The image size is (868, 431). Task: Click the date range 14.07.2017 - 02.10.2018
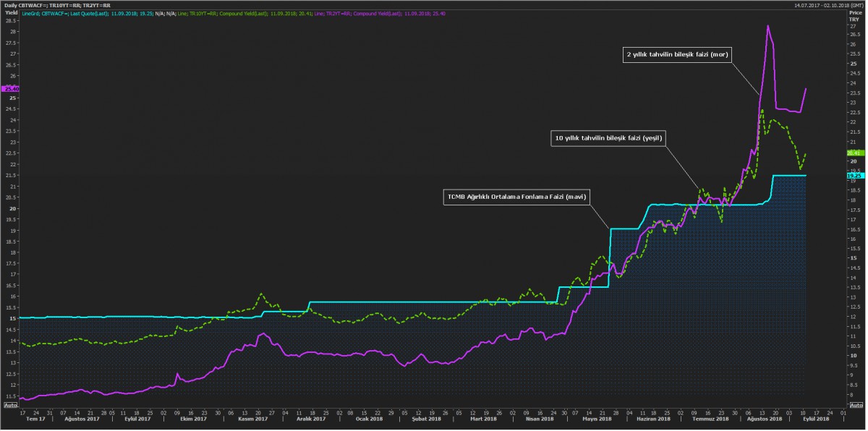(x=825, y=5)
